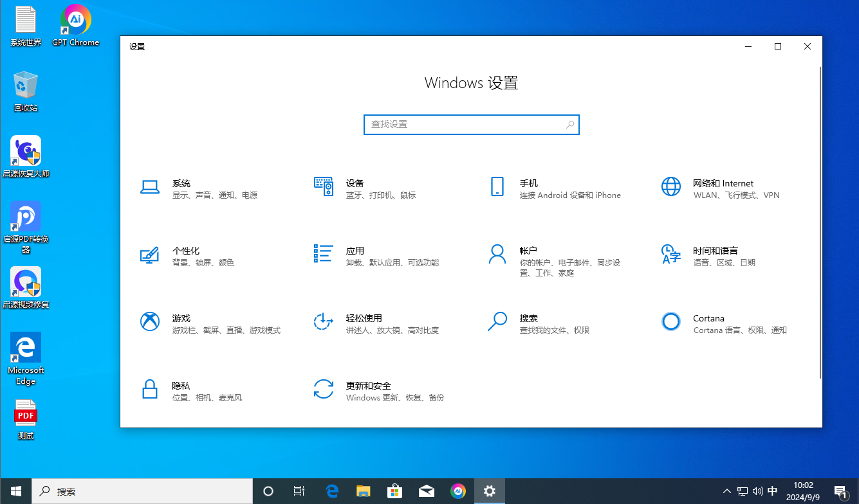Select the 系统世界 text file on desktop
This screenshot has width=859, height=504.
[26, 26]
